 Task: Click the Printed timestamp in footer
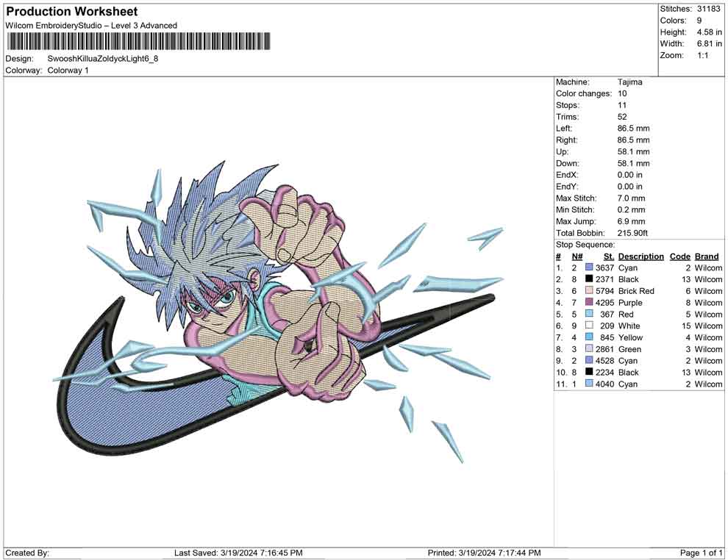484,553
